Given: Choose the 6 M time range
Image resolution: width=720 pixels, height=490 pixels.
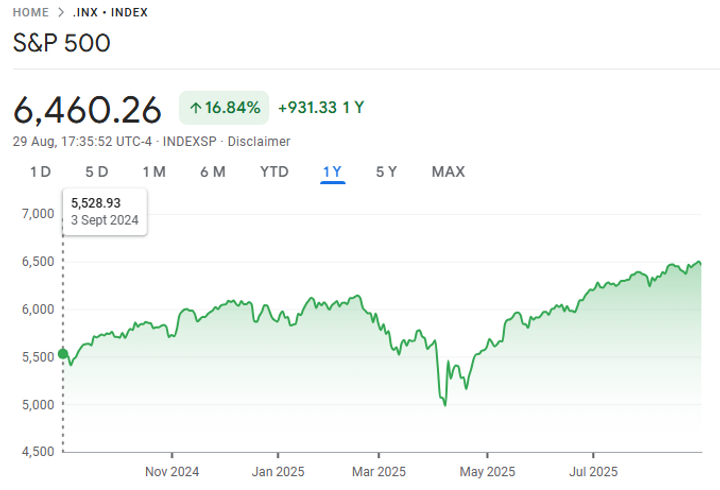Looking at the screenshot, I should click(212, 172).
